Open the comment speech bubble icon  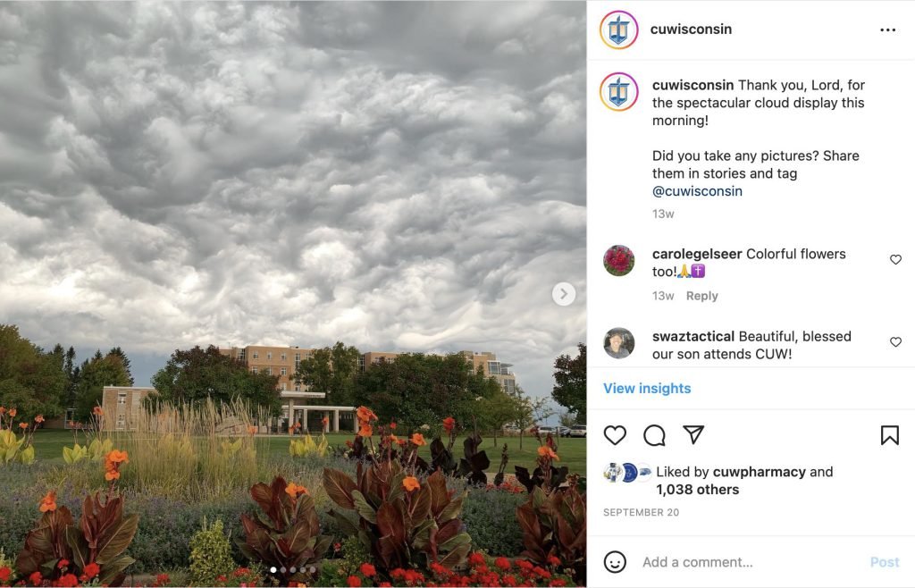tap(654, 435)
